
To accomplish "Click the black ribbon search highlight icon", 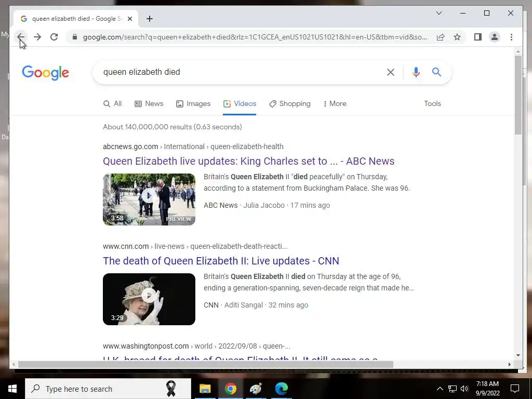I will [170, 389].
